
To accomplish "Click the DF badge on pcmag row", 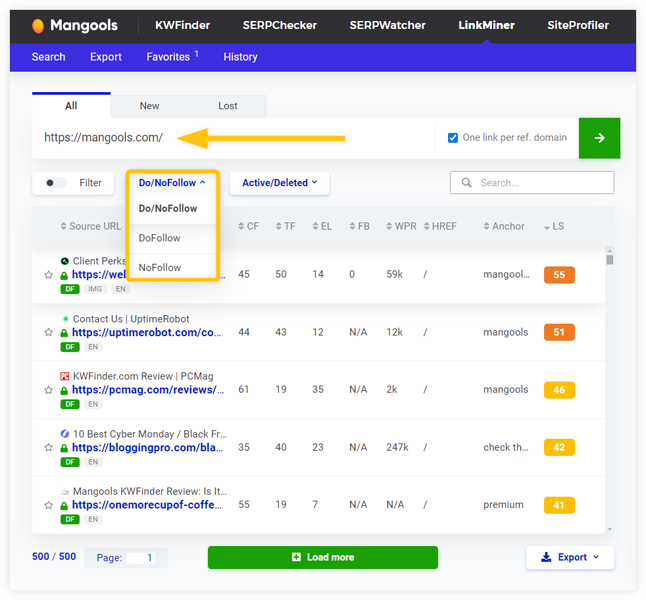I will click(x=70, y=404).
